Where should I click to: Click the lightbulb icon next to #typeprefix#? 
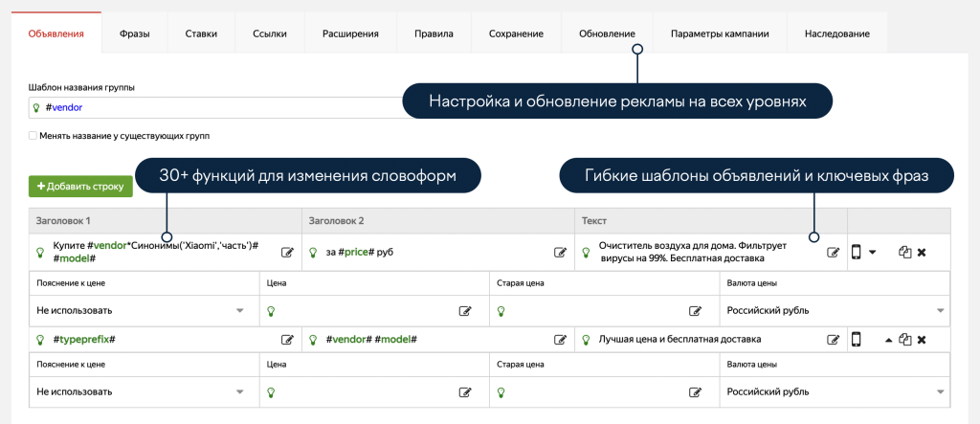click(x=40, y=340)
